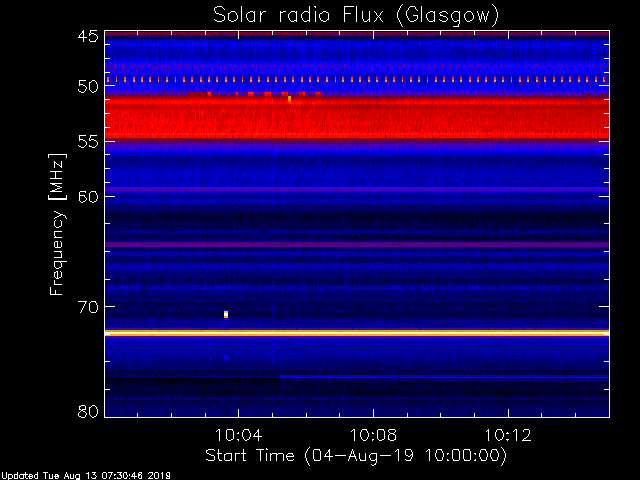Click the purple horizontal line near 64 MHz
The width and height of the screenshot is (640, 480).
(x=357, y=244)
